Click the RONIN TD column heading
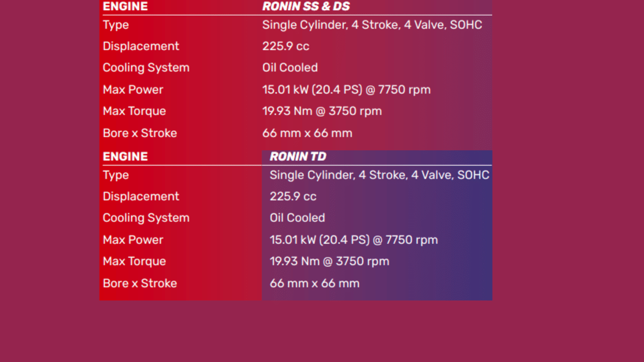Image resolution: width=644 pixels, height=362 pixels. pos(298,156)
